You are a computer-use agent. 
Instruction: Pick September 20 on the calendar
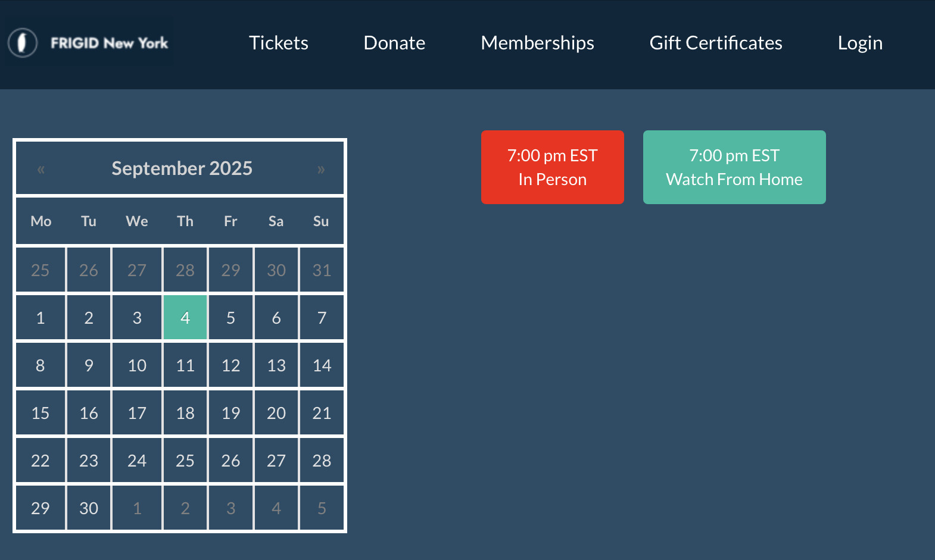(276, 412)
